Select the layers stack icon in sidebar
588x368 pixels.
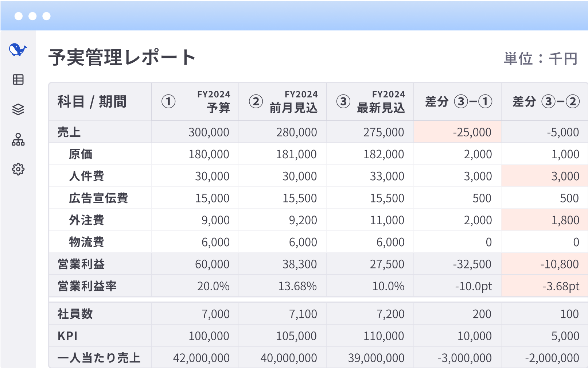point(18,109)
